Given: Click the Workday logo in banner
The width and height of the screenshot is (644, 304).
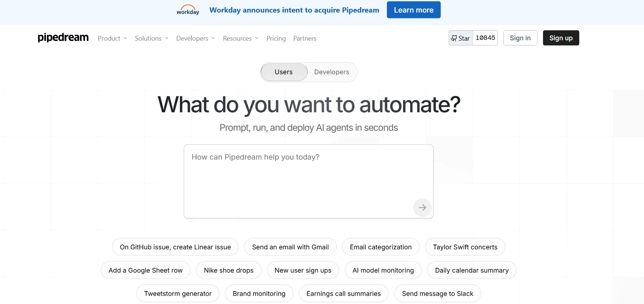Looking at the screenshot, I should pos(188,10).
